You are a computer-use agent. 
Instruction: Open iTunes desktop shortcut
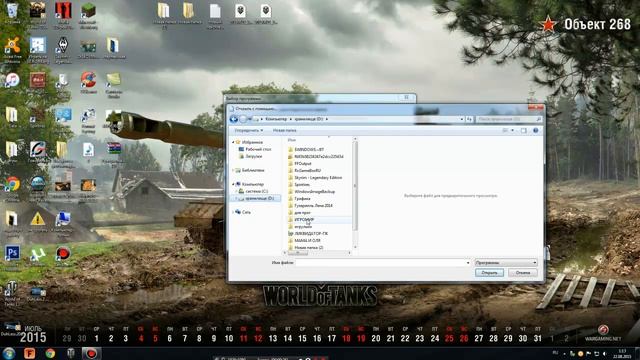12,83
